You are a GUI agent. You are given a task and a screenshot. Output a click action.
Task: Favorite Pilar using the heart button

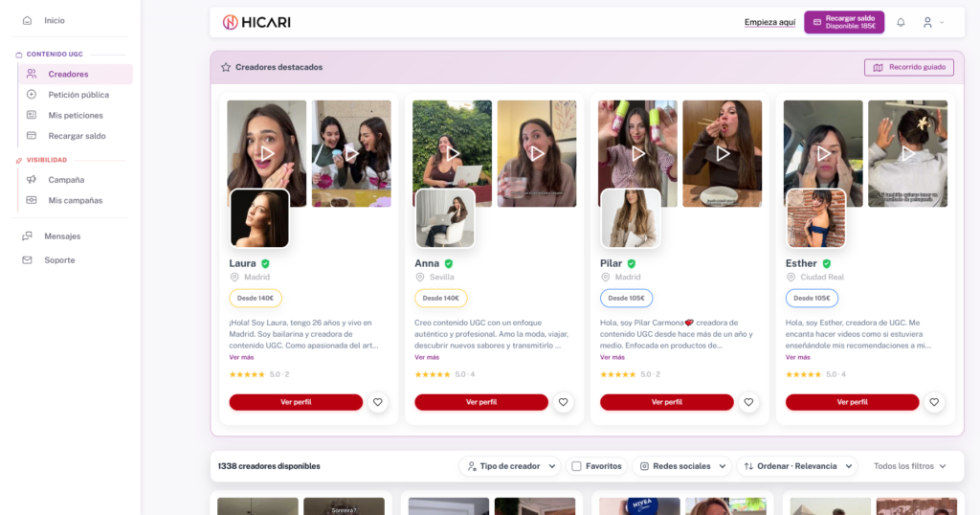tap(748, 402)
